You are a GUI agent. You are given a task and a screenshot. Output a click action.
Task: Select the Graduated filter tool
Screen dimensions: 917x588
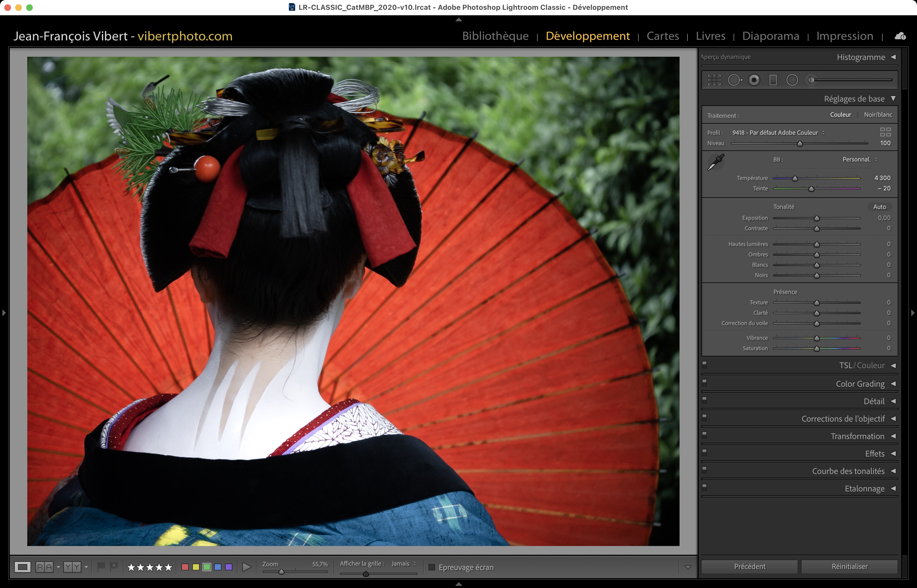coord(773,80)
